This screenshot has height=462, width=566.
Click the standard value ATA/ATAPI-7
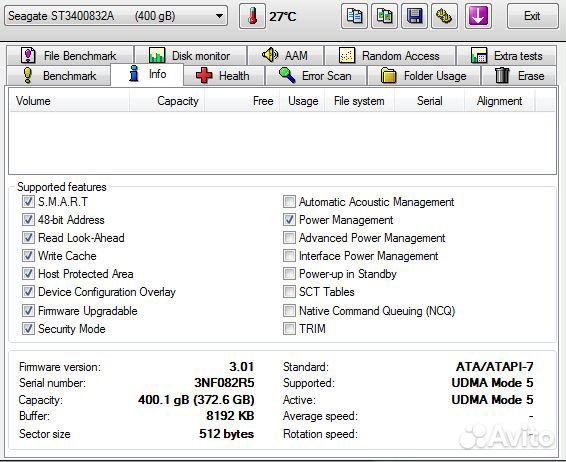[x=495, y=367]
